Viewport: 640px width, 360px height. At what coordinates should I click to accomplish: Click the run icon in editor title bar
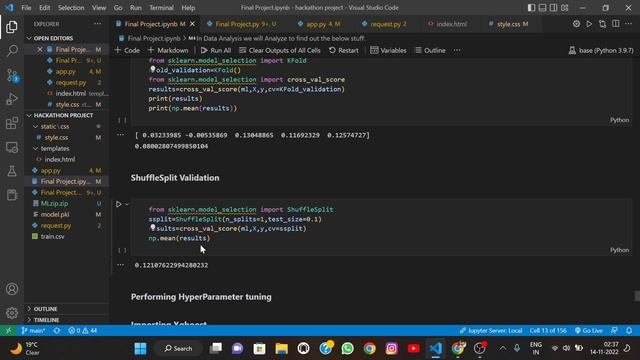[589, 24]
